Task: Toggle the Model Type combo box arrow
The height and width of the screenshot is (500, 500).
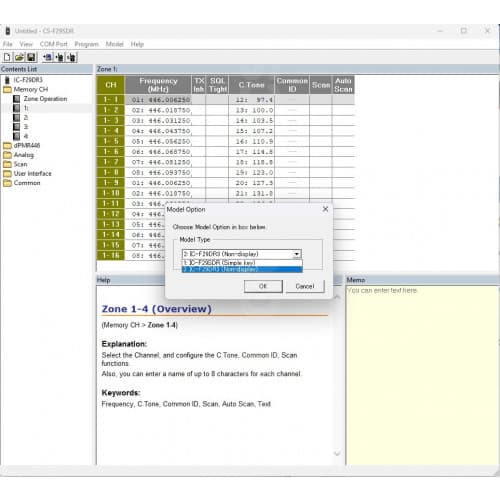Action: coord(296,254)
